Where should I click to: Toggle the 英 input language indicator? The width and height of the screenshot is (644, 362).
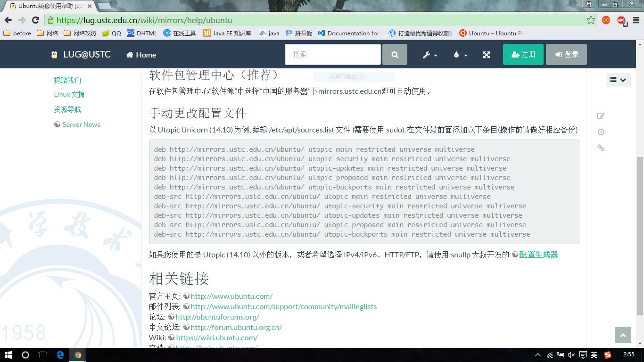[x=594, y=355]
